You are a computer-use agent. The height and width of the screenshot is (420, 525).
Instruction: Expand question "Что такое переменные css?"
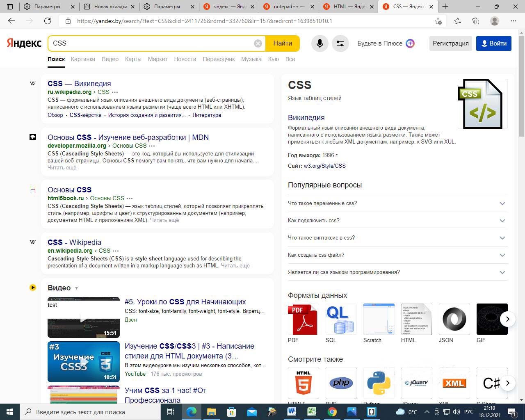coord(502,203)
